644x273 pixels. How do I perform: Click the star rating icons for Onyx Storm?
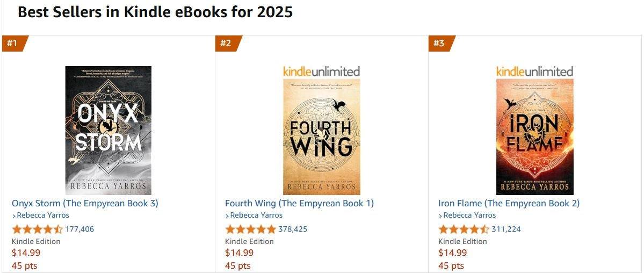(37, 229)
